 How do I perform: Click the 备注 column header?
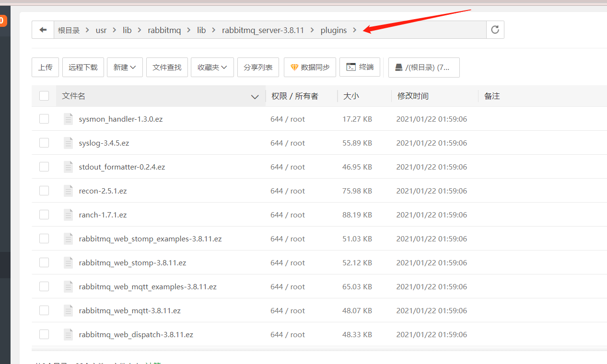(x=492, y=96)
